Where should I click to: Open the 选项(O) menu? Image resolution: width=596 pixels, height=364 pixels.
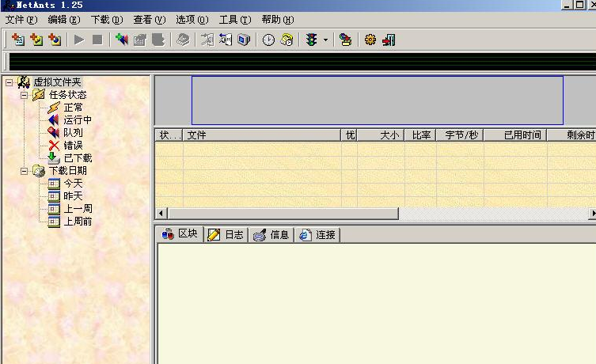click(x=192, y=20)
